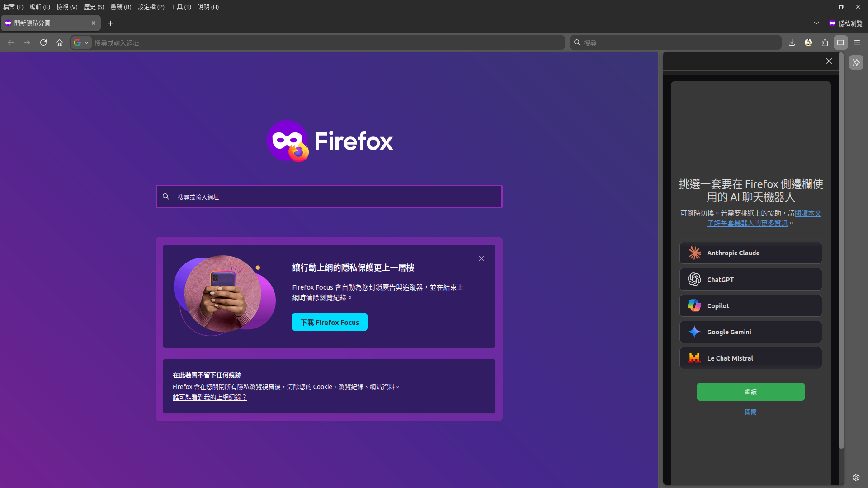Choose Anthropic Claude chatbot
The width and height of the screenshot is (868, 488).
pos(750,253)
